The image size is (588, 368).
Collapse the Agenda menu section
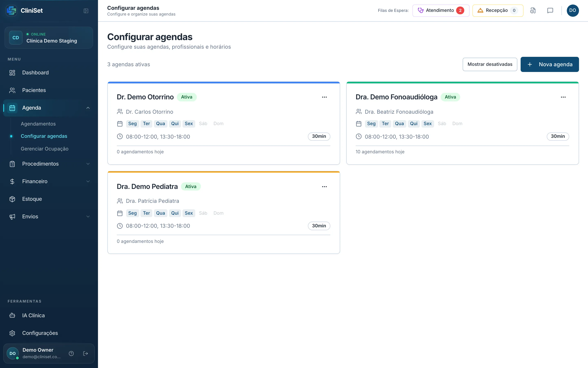(x=88, y=108)
